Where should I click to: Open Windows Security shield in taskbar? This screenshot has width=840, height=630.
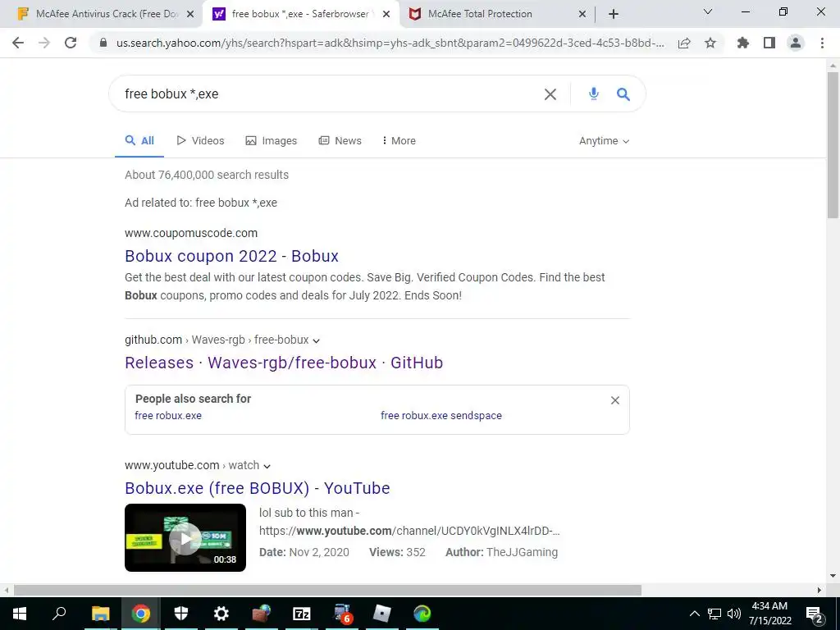click(181, 614)
